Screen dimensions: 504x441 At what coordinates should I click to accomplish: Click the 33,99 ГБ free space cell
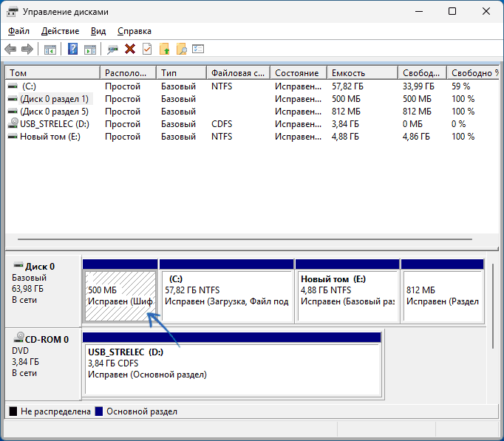coord(418,86)
